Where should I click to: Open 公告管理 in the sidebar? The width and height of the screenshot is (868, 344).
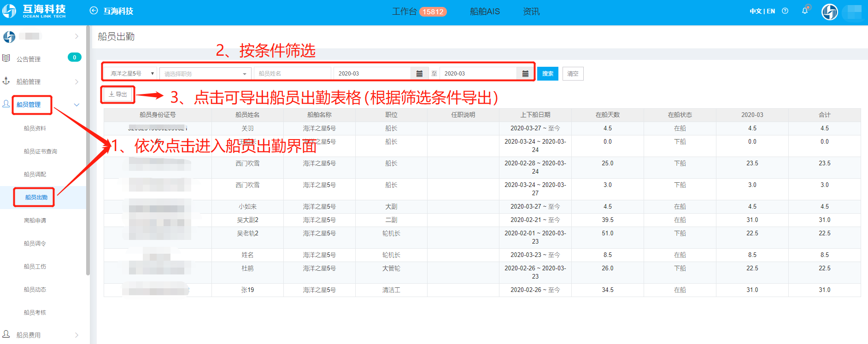point(29,59)
